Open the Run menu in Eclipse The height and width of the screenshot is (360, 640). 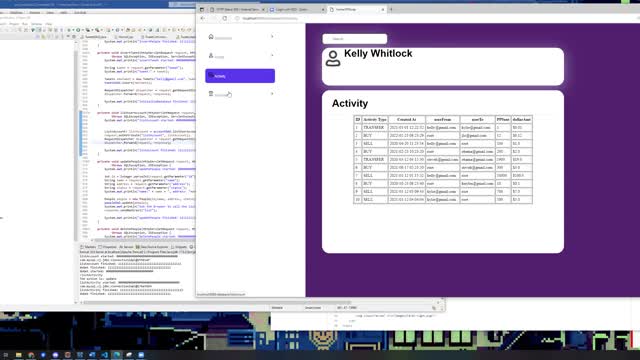coord(25,24)
